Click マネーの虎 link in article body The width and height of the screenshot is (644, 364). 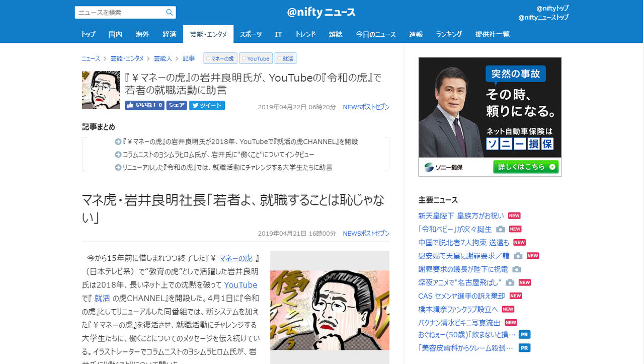236,258
